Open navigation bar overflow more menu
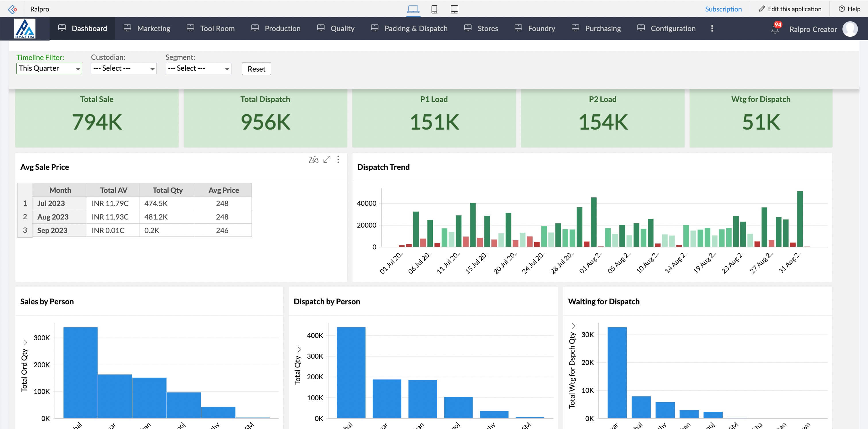 click(x=712, y=29)
